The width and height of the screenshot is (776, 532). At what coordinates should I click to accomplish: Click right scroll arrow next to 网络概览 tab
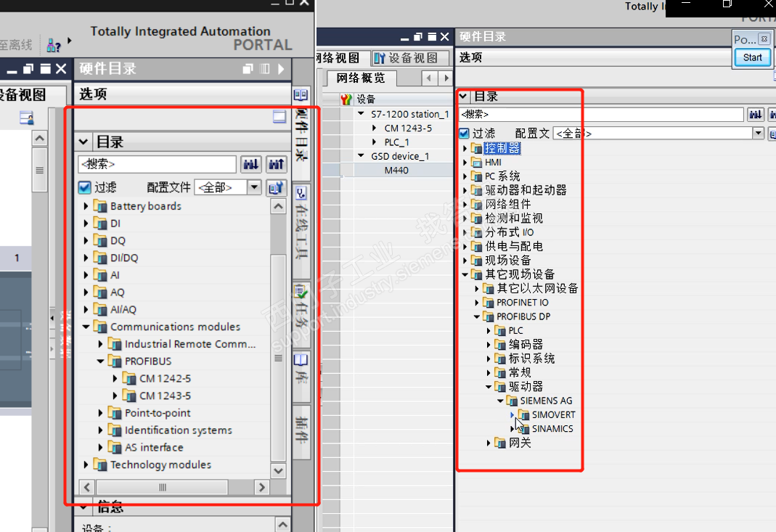click(x=446, y=78)
